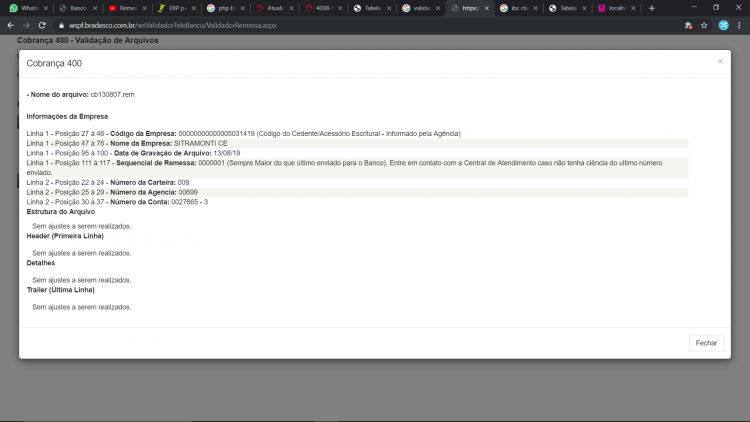Screen dimensions: 750x422
Task: Close the php b tab
Action: click(x=243, y=8)
